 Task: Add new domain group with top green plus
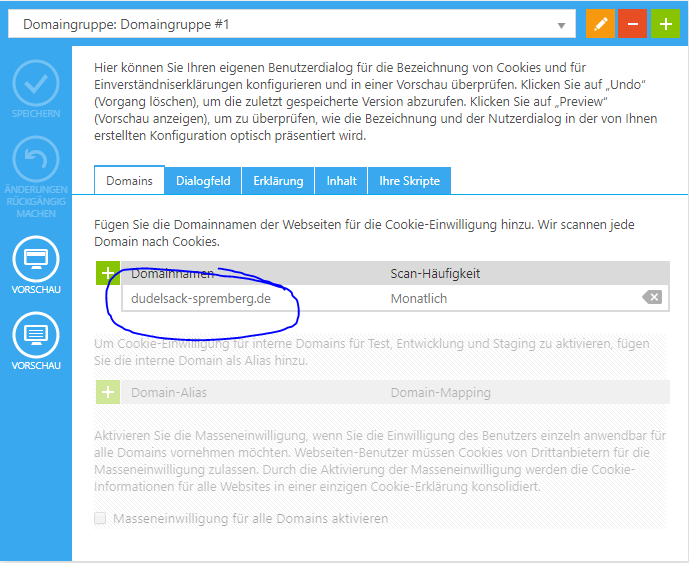[664, 24]
